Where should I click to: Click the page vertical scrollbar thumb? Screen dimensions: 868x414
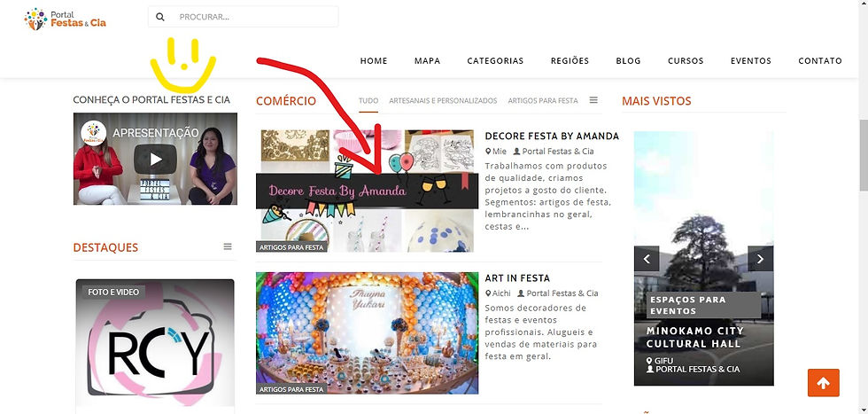click(x=863, y=155)
